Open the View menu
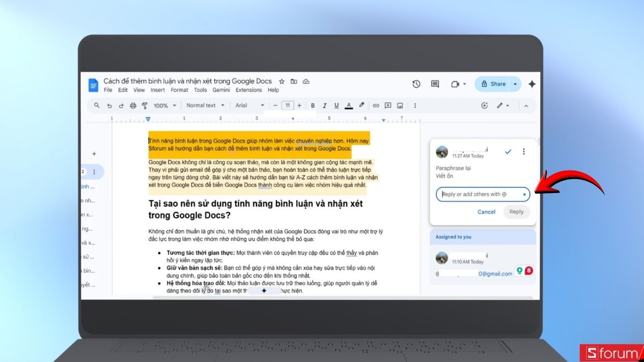Image resolution: width=644 pixels, height=362 pixels. click(139, 90)
